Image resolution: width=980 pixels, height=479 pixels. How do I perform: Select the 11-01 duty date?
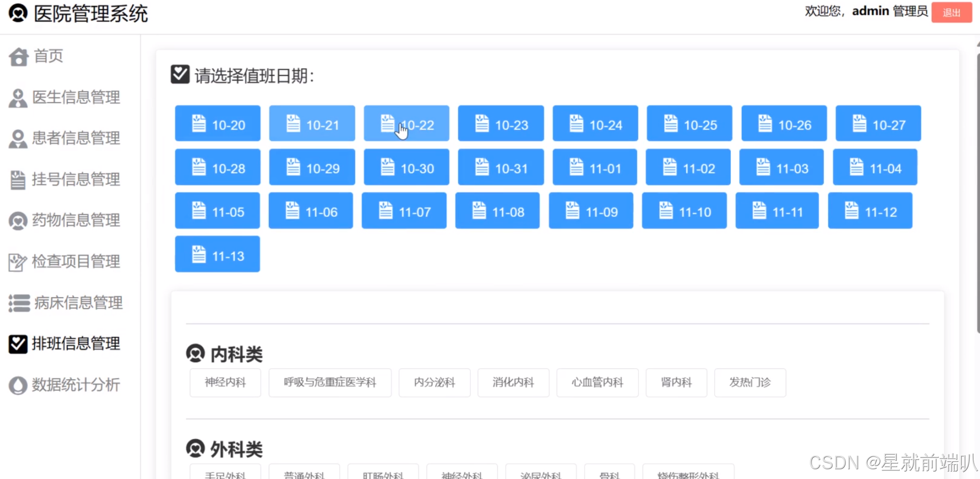pos(594,168)
